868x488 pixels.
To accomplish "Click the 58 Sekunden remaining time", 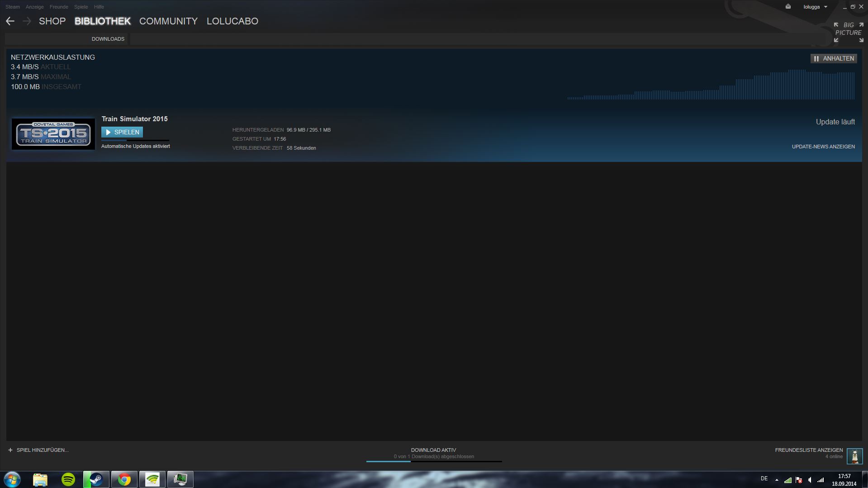I will (301, 148).
